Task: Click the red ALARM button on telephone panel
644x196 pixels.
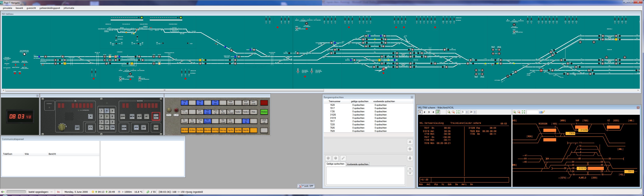Action: click(x=156, y=116)
